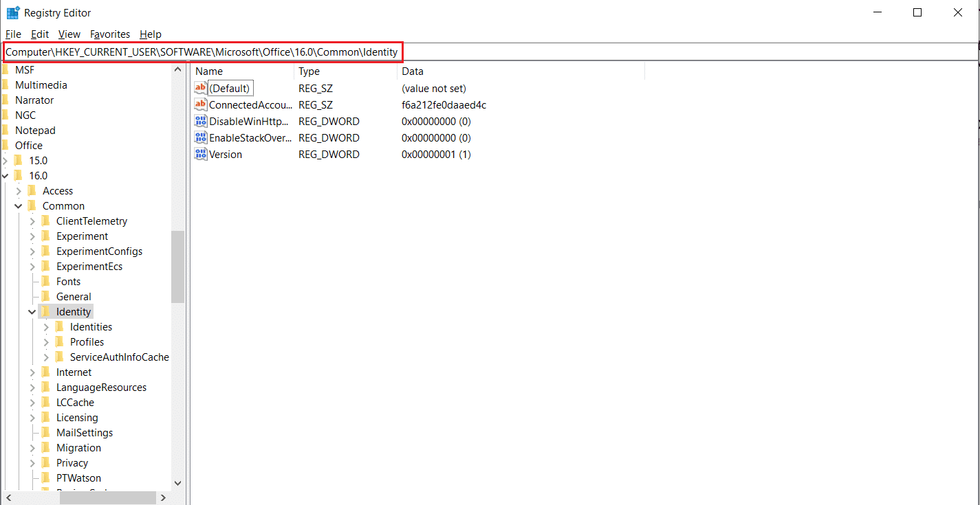Viewport: 980px width, 505px height.
Task: Open the View menu
Action: pyautogui.click(x=69, y=34)
